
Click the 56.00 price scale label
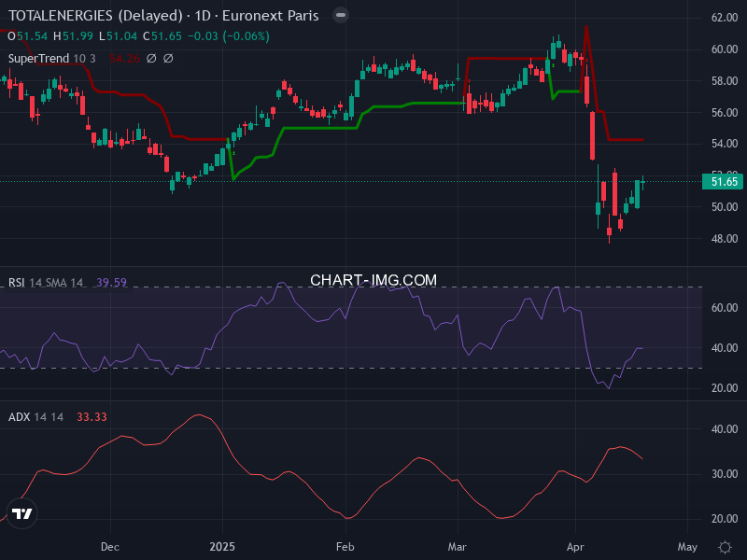[x=725, y=112]
